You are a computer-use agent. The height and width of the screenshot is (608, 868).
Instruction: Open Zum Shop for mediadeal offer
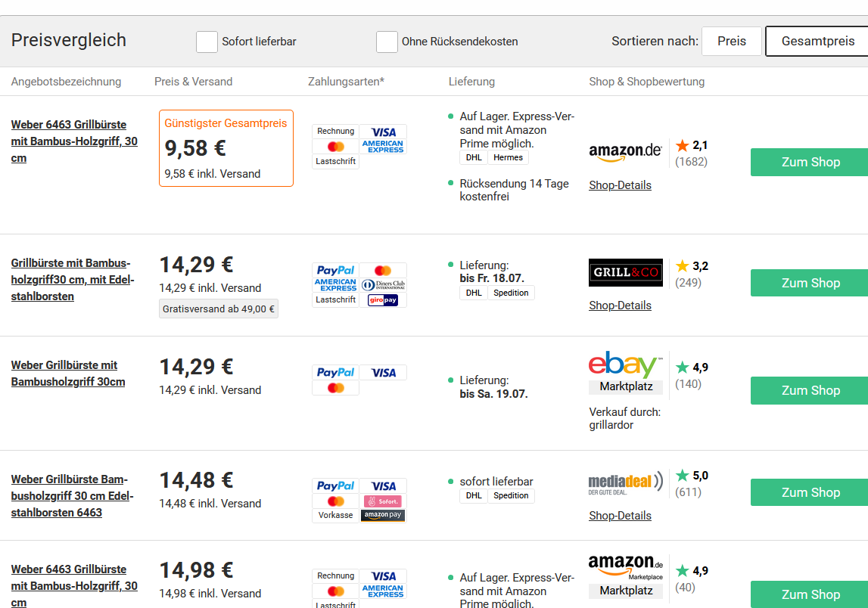810,492
